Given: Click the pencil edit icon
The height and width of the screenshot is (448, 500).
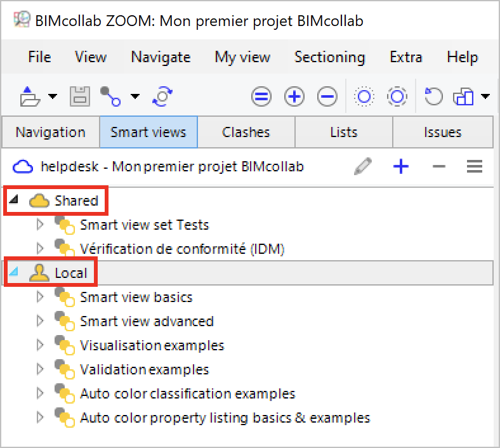Looking at the screenshot, I should point(363,167).
